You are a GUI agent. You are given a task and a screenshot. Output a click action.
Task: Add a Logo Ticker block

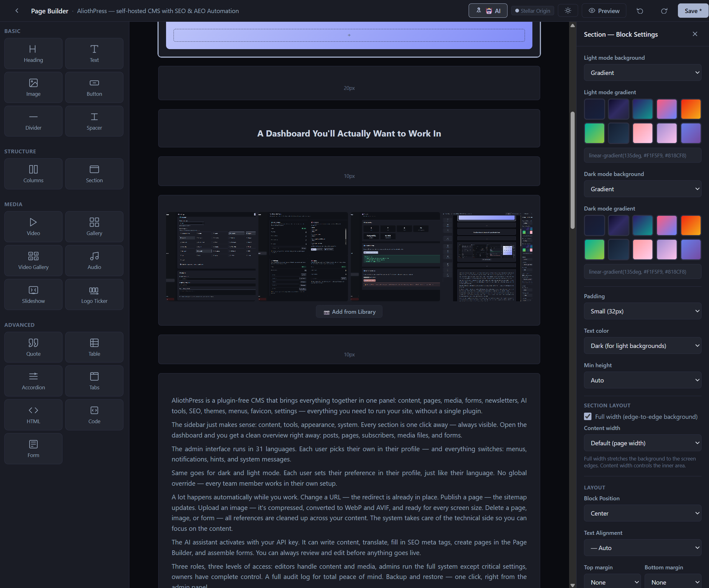coord(94,294)
